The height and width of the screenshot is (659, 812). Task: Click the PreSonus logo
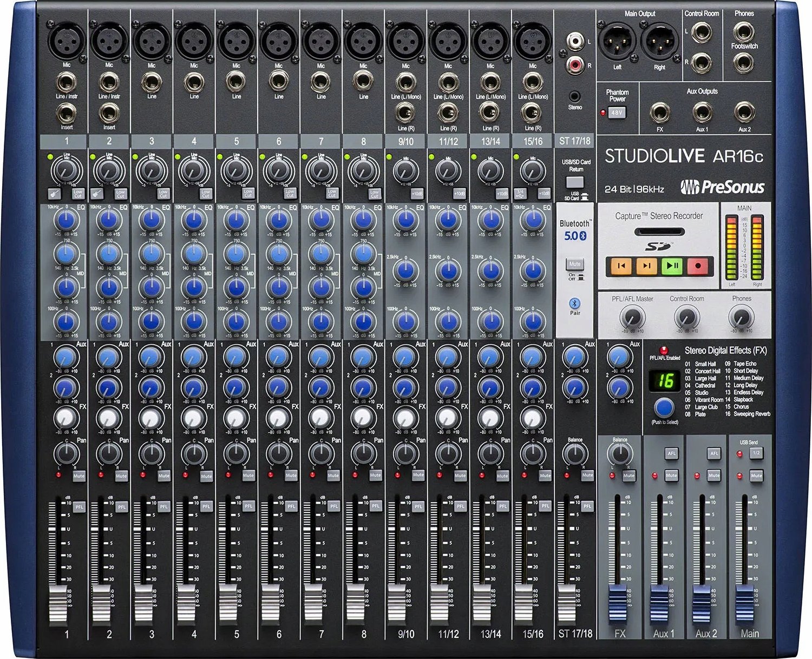[x=723, y=187]
